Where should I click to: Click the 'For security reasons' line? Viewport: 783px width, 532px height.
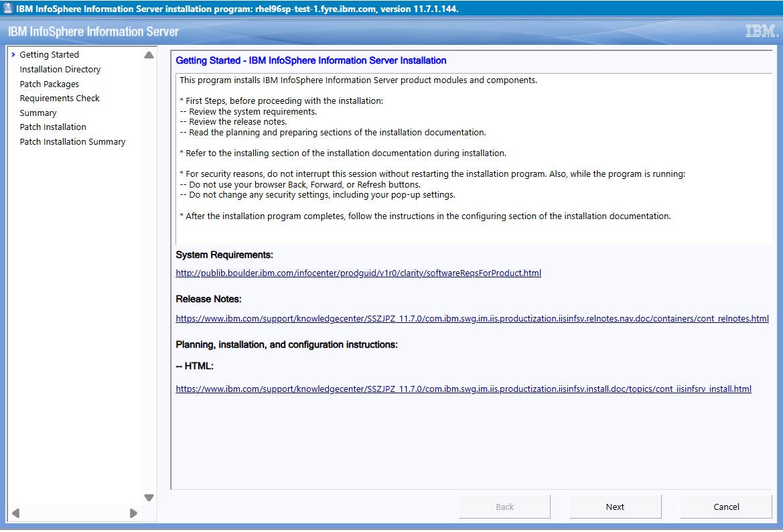[433, 174]
